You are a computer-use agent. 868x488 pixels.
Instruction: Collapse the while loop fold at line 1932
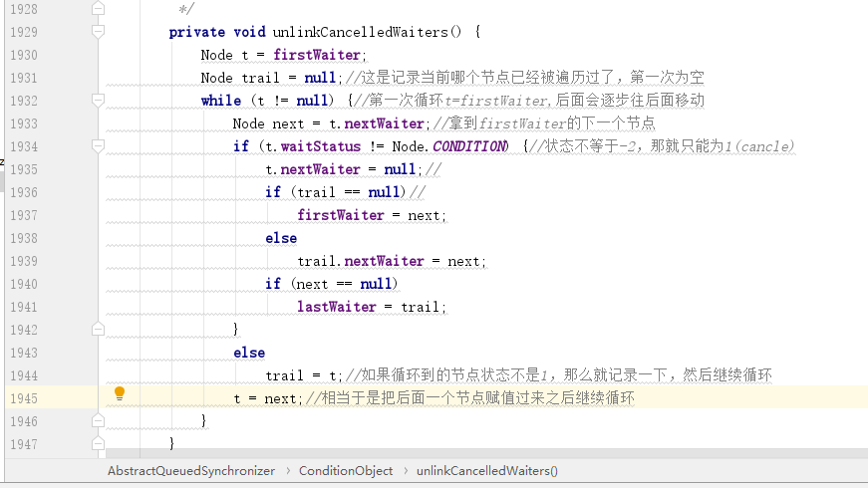pyautogui.click(x=98, y=101)
